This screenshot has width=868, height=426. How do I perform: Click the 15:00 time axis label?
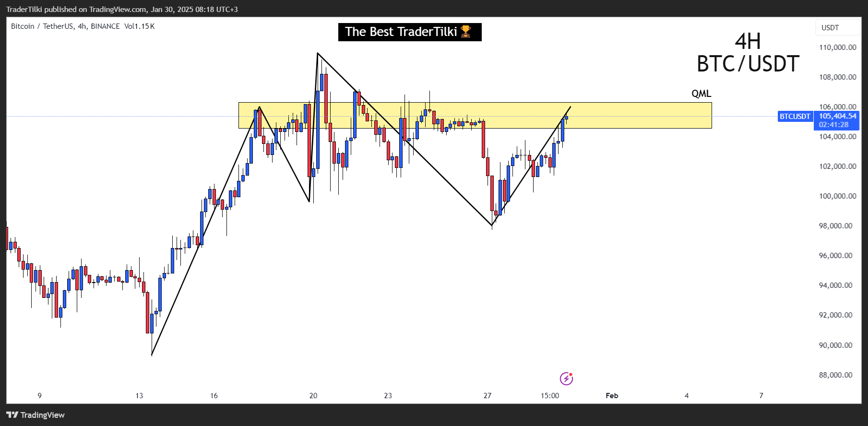click(x=550, y=396)
